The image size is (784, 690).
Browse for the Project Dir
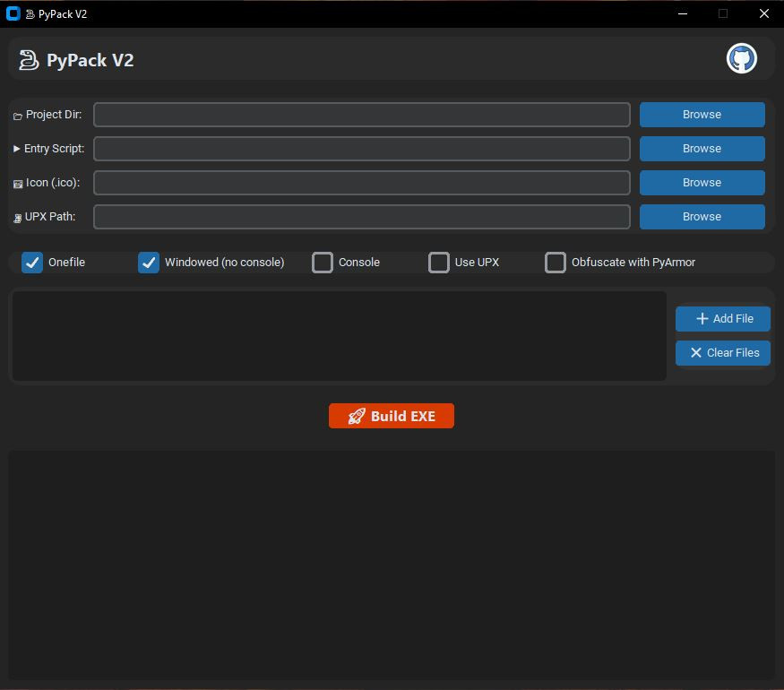click(x=702, y=115)
